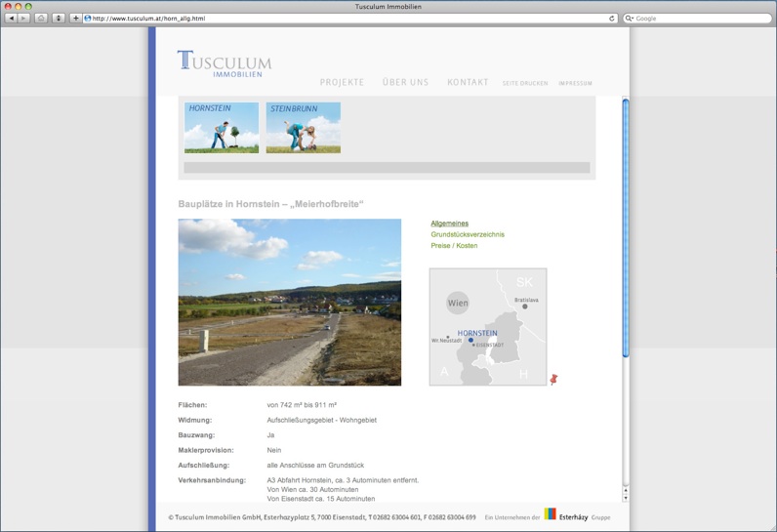Image resolution: width=777 pixels, height=532 pixels.
Task: Open the Allgemeines link
Action: 449,224
